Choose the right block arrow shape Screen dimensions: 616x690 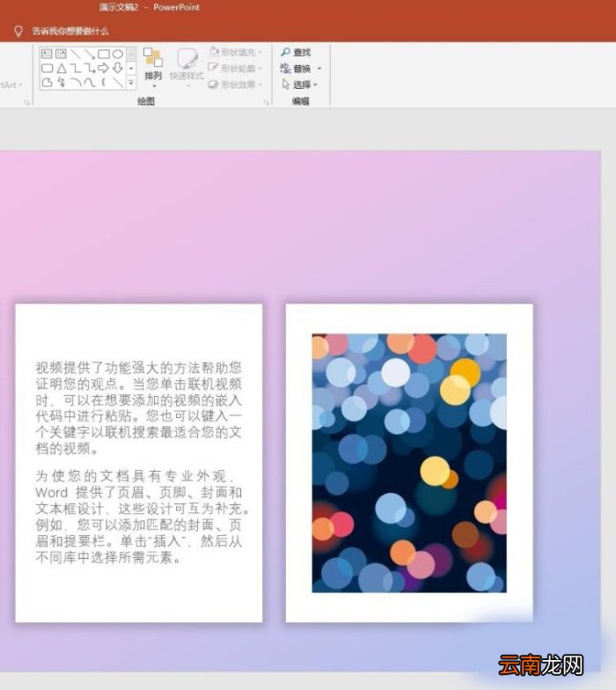pyautogui.click(x=104, y=69)
